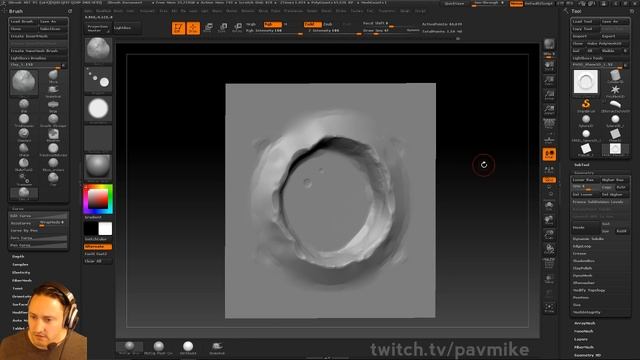
Task: Click the Load Brush button
Action: click(x=24, y=21)
